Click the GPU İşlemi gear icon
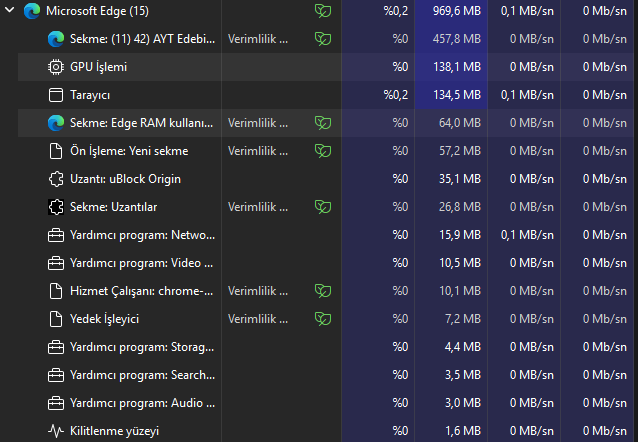 (55, 67)
